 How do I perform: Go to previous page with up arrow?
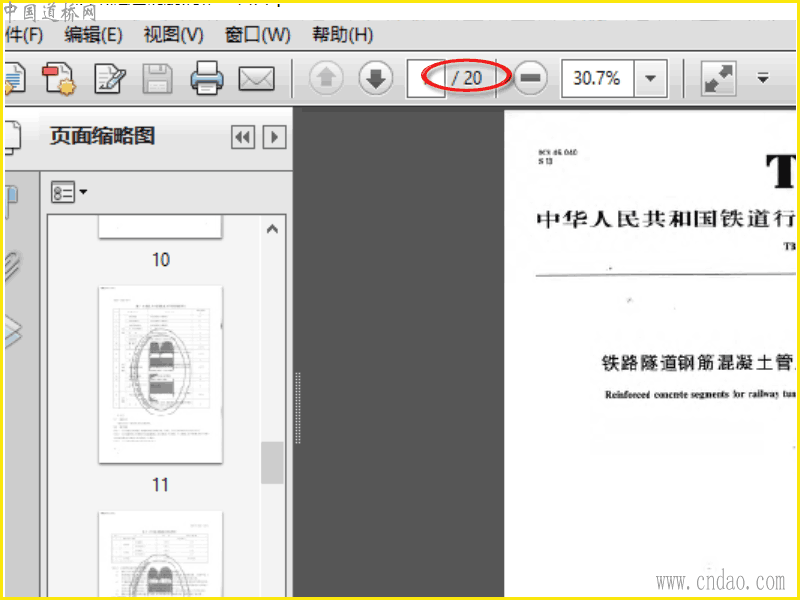coord(326,78)
